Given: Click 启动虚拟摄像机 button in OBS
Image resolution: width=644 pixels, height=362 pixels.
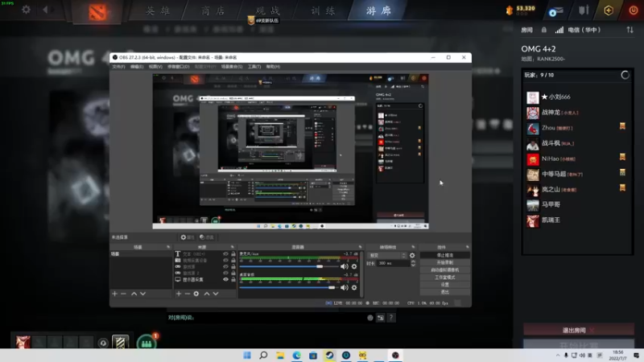Looking at the screenshot, I should tap(445, 270).
